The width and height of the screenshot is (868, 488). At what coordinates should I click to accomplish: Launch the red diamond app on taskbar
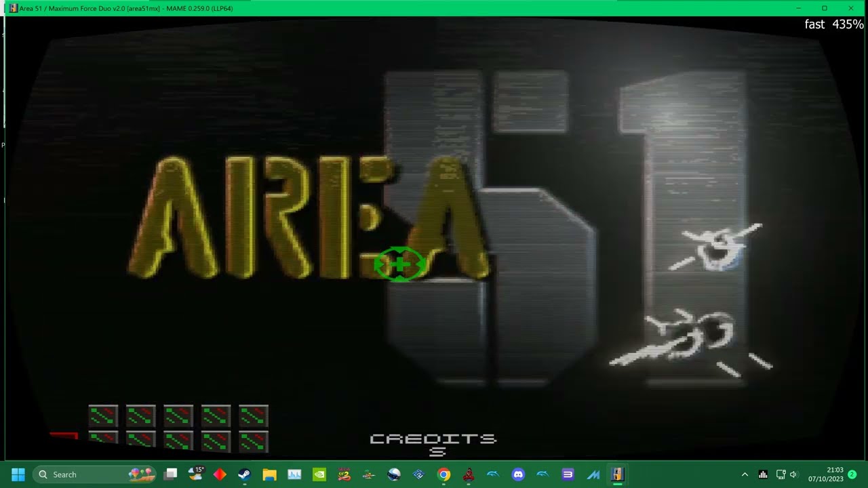tap(220, 474)
